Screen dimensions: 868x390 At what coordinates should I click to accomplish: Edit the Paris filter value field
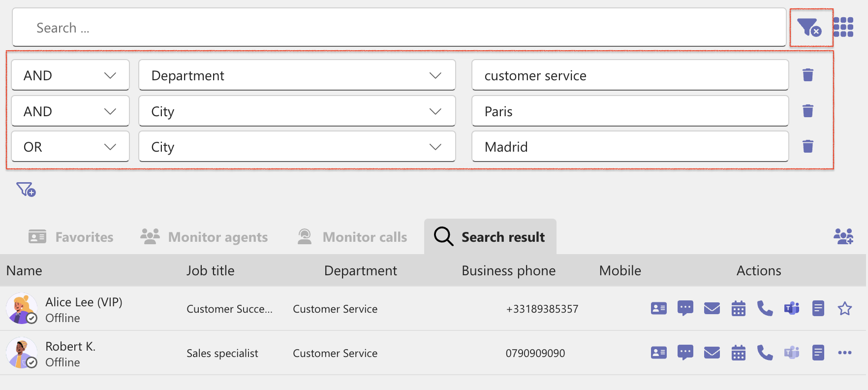pyautogui.click(x=630, y=111)
